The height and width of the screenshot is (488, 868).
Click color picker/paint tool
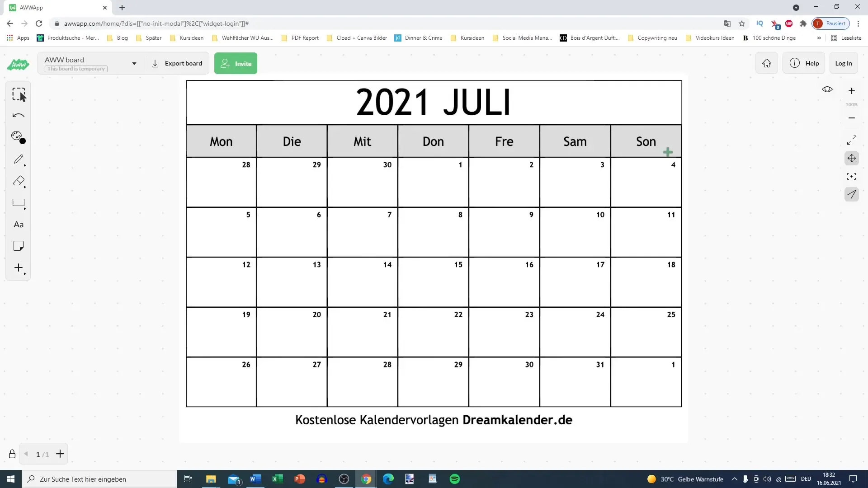[18, 137]
